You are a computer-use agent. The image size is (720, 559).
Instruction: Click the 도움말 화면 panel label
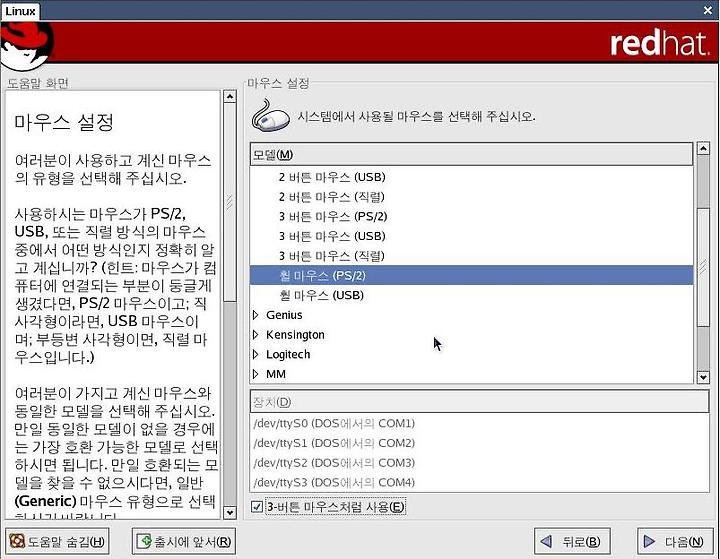coord(38,83)
